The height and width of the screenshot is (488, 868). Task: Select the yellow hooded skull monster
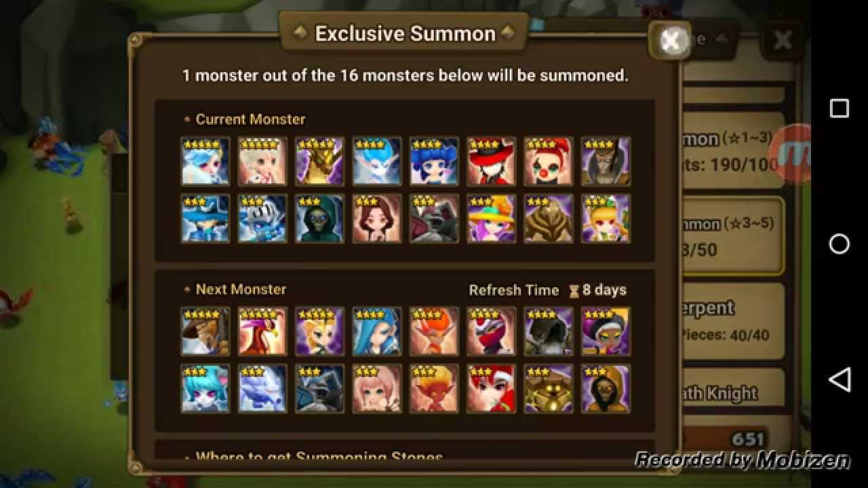[x=605, y=388]
